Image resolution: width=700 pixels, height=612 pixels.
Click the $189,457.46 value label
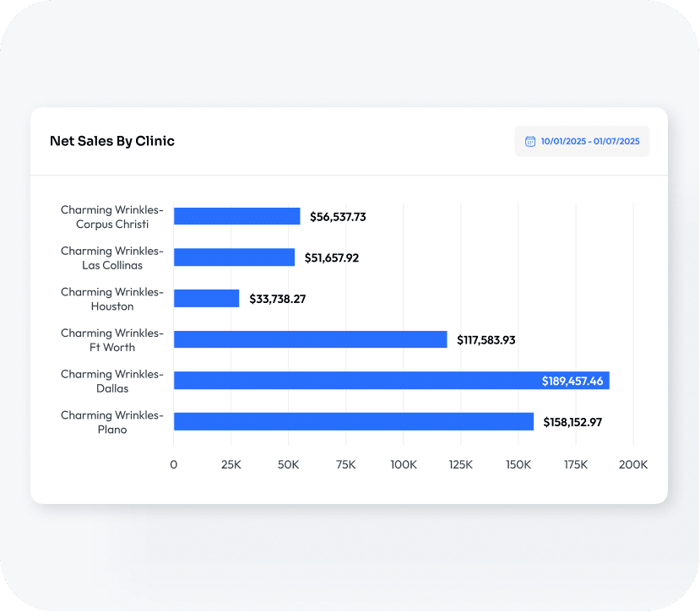pyautogui.click(x=572, y=382)
